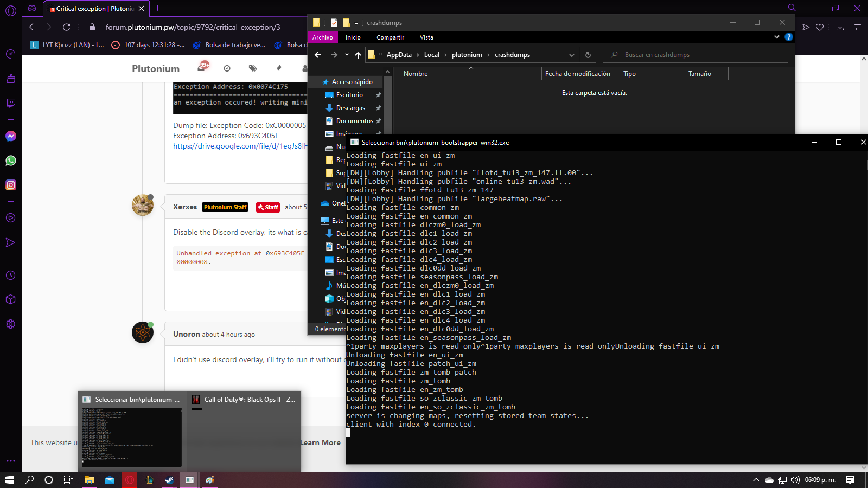Click the Buscar en crashdumps search field
Viewport: 868px width, 488px height.
(695, 55)
